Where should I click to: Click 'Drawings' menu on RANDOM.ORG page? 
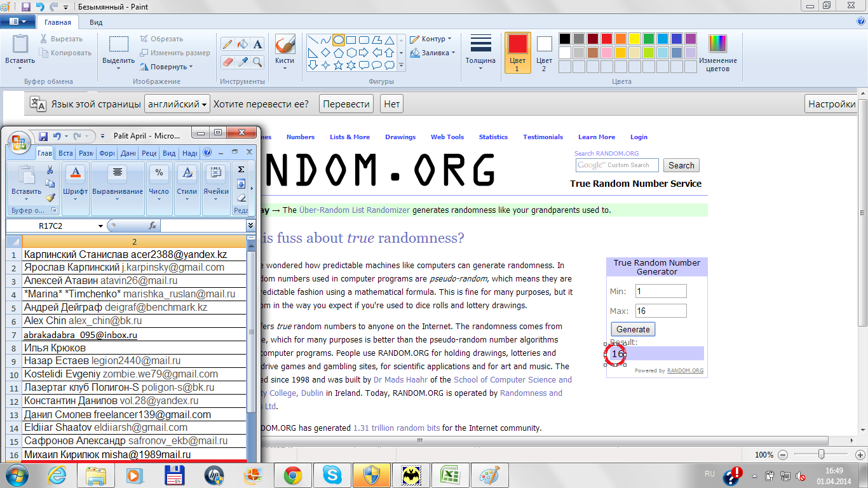coord(400,137)
